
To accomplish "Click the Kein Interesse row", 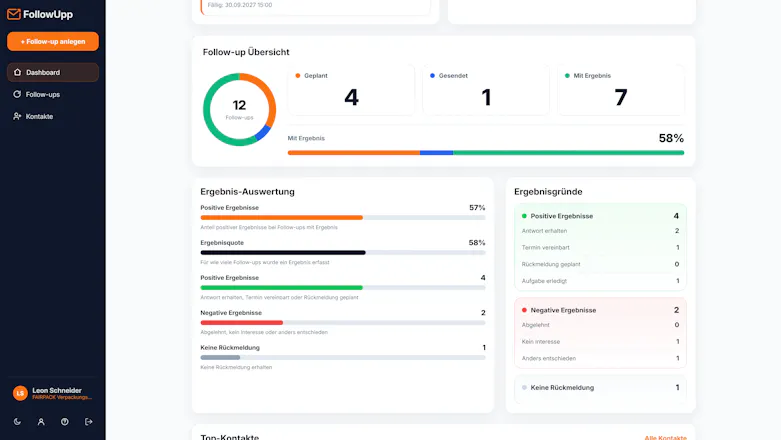I will (x=600, y=341).
